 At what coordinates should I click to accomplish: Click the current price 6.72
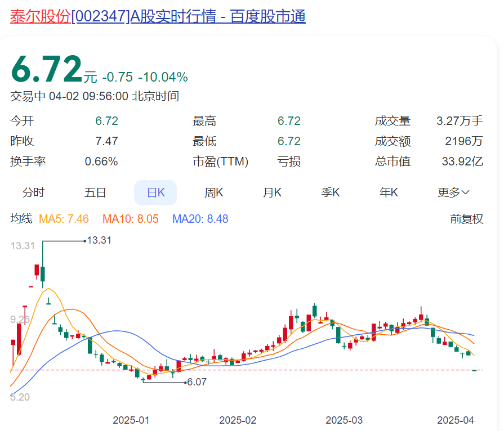47,69
